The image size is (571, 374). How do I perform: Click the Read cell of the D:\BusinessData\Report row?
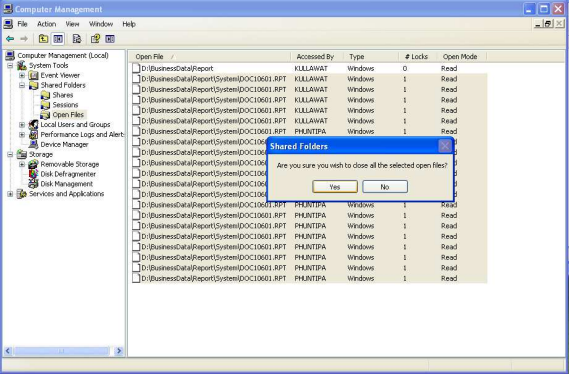449,68
